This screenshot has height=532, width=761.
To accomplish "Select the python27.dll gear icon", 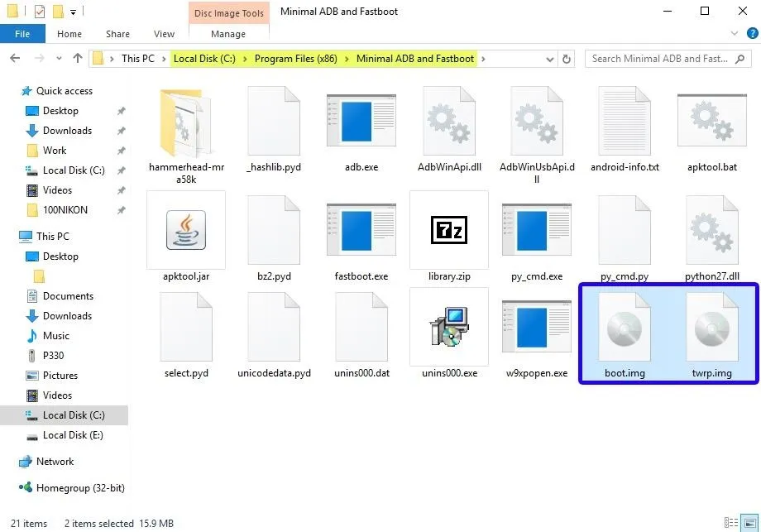I will coord(712,230).
